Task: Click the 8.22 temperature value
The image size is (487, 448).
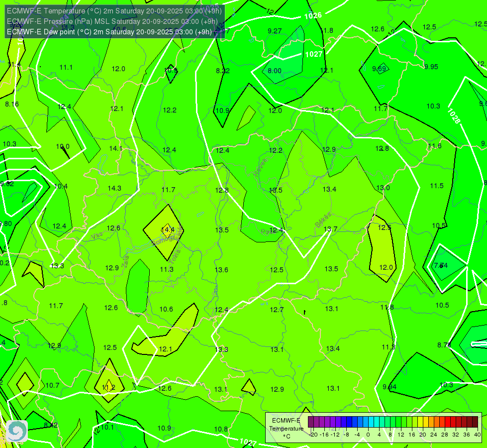Action: (223, 71)
